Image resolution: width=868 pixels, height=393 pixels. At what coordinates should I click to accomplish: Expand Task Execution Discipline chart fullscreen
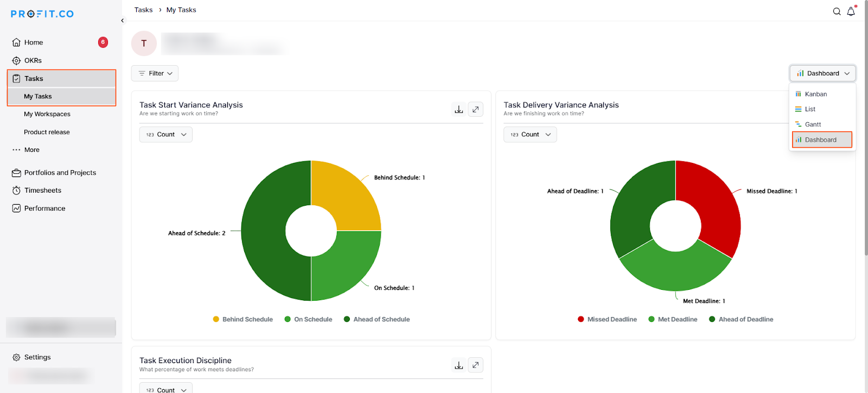tap(476, 365)
